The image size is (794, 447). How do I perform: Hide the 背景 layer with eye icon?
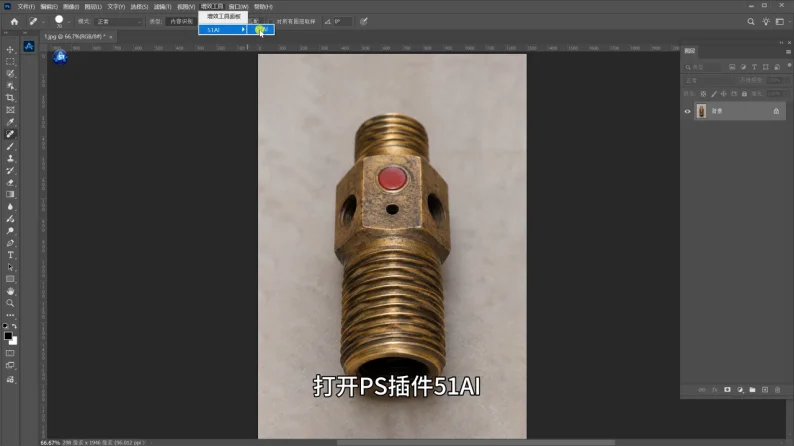687,111
